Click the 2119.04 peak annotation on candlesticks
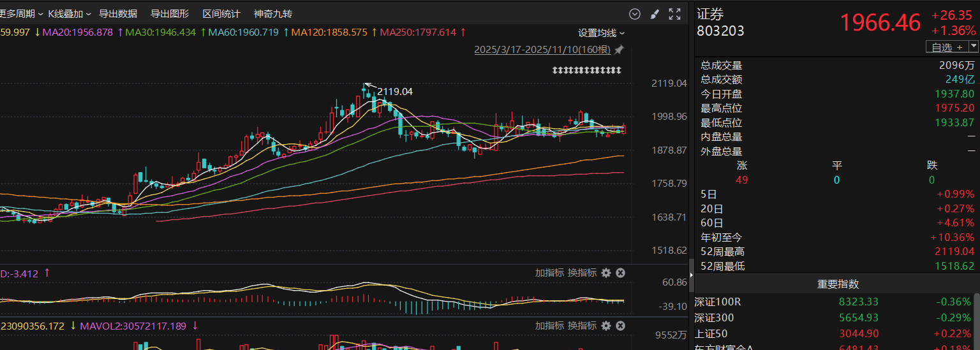The image size is (980, 350). coord(395,92)
